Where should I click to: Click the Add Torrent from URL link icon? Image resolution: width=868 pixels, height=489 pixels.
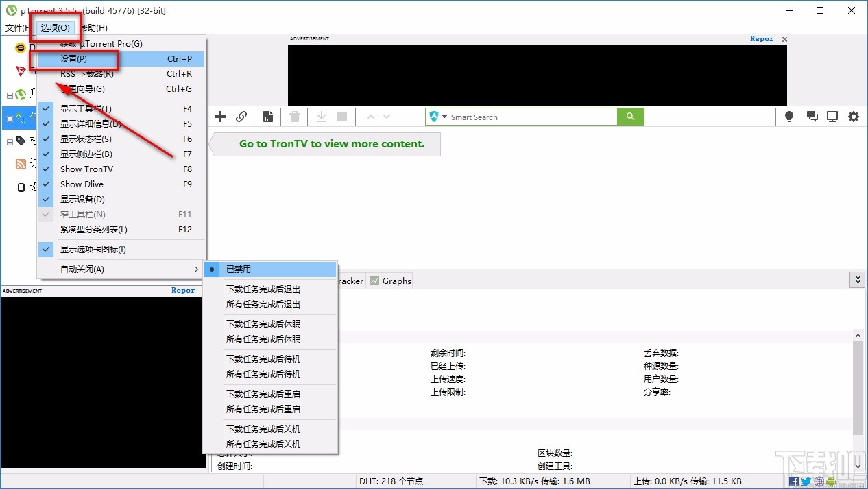coord(241,117)
